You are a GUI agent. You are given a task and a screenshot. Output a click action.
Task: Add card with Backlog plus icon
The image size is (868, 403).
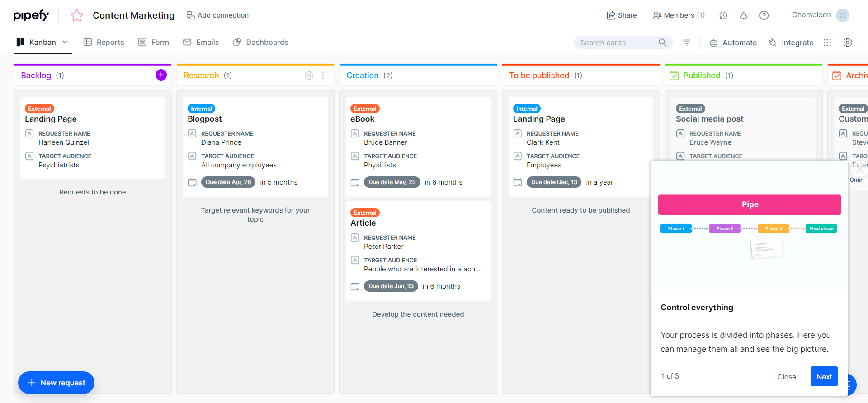(x=161, y=75)
